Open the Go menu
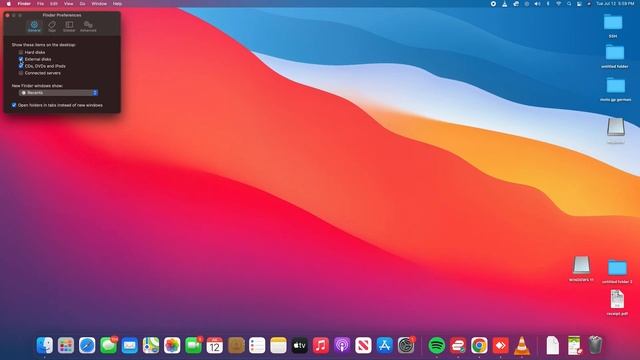Screen dimensions: 640x360 (82, 4)
